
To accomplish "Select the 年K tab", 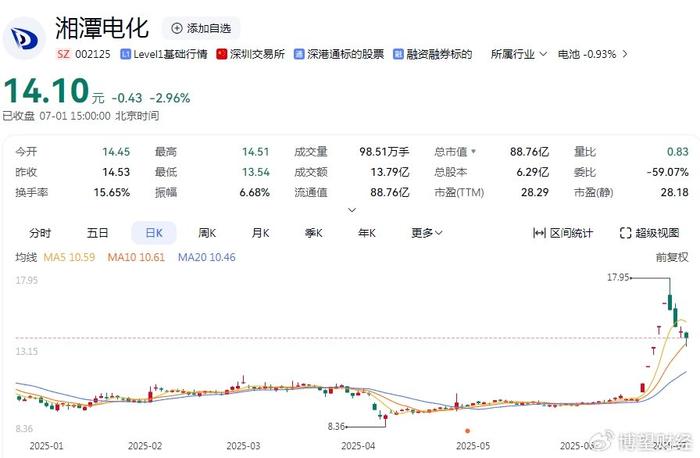I will pyautogui.click(x=367, y=233).
